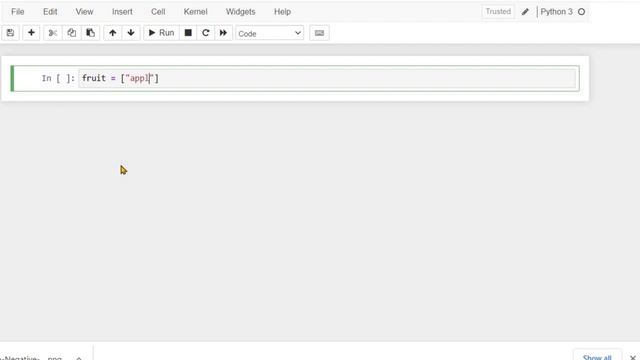Open the Kernel menu
640x360 pixels.
(196, 12)
